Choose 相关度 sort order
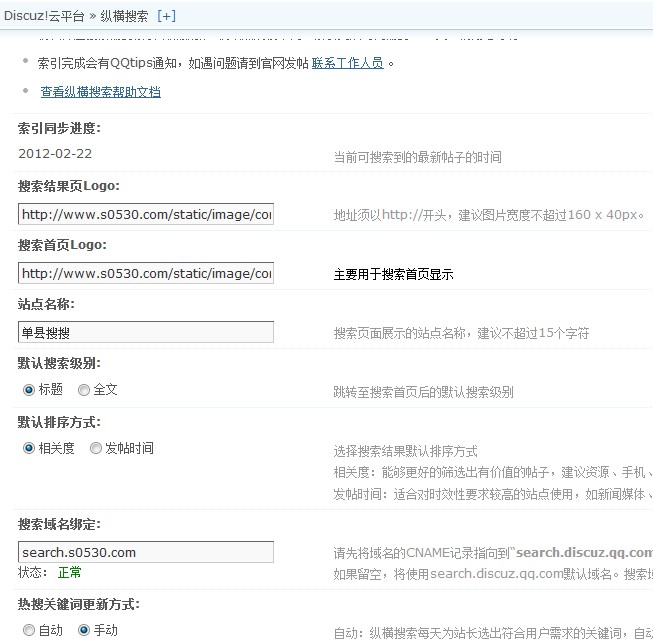This screenshot has width=653, height=642. coord(29,448)
